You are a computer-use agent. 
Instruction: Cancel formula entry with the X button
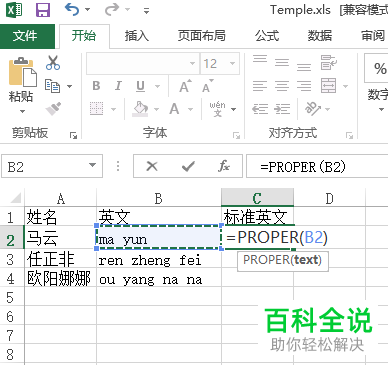[152, 166]
